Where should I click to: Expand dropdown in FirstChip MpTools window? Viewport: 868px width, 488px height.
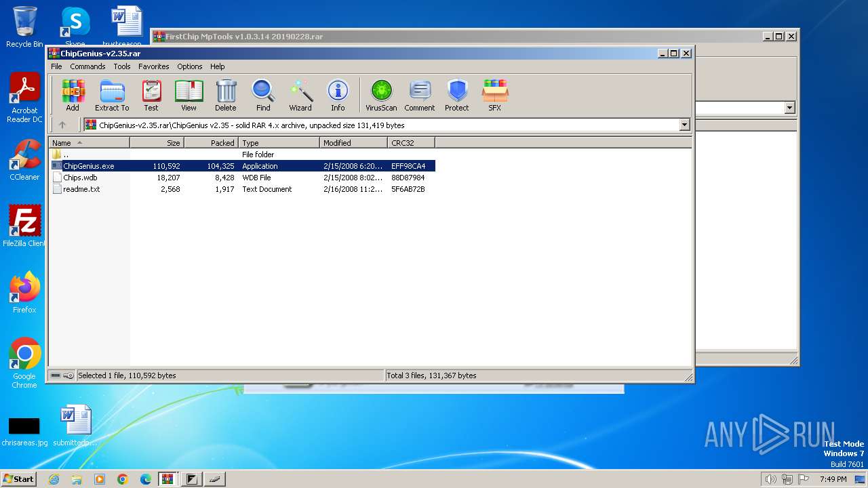[789, 108]
